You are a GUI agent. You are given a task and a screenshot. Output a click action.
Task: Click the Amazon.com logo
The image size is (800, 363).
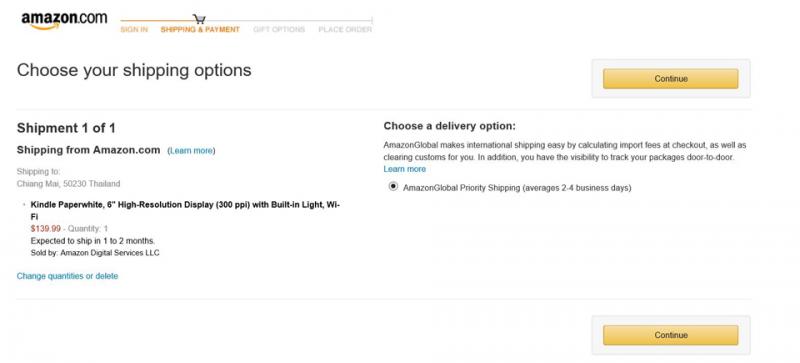pos(64,20)
